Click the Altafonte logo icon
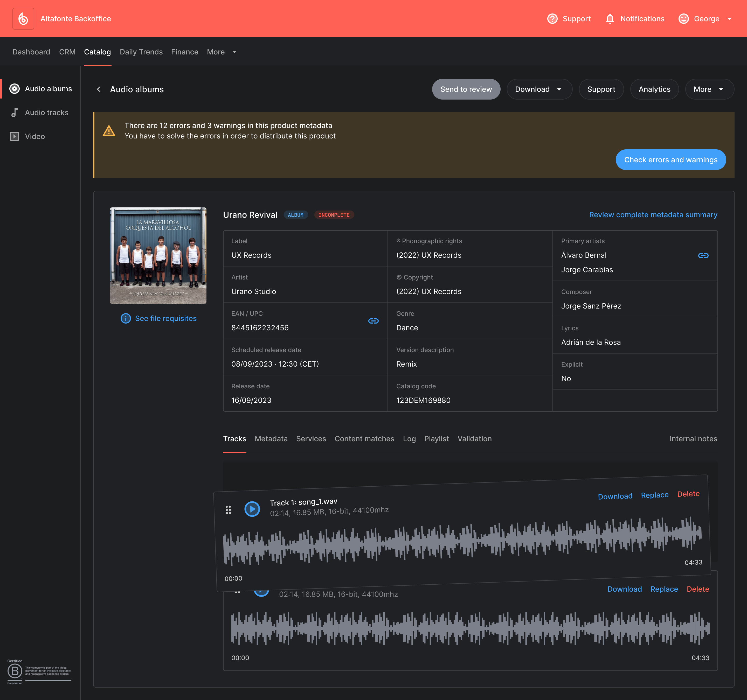The width and height of the screenshot is (747, 700). tap(23, 19)
